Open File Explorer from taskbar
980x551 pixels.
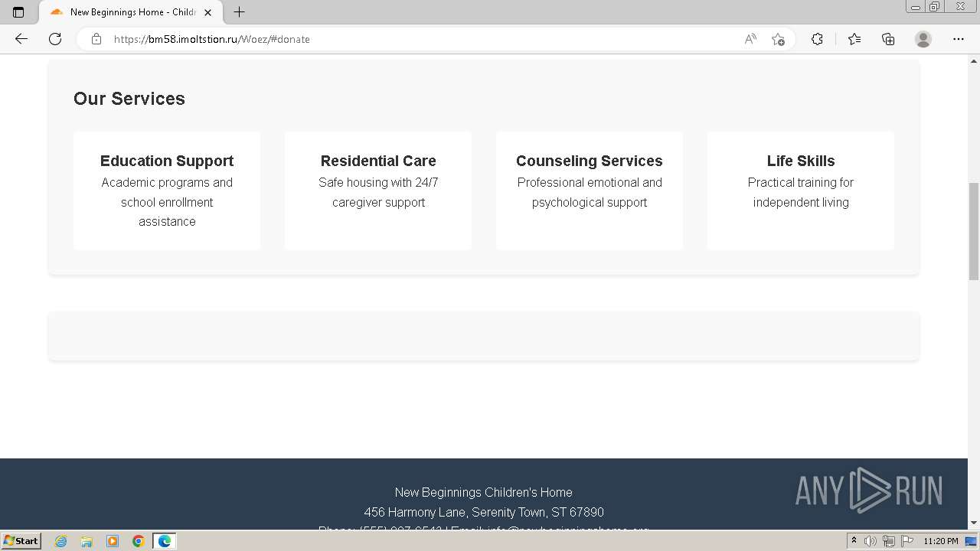click(x=87, y=541)
